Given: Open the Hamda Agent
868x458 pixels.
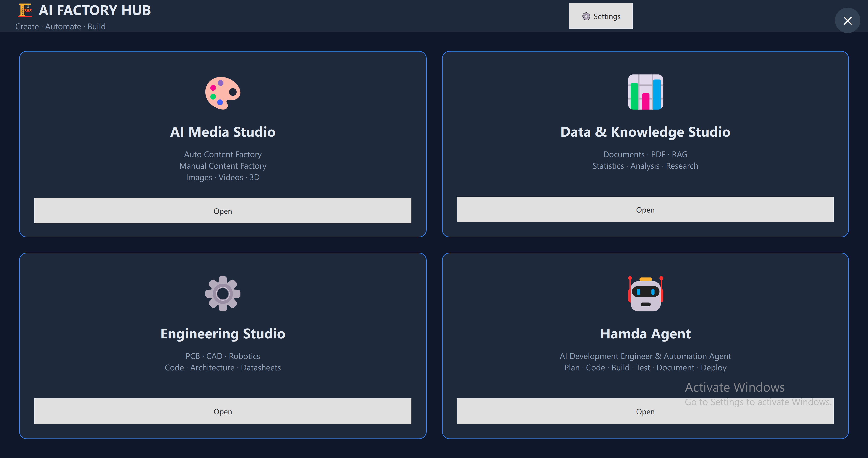Looking at the screenshot, I should point(645,411).
